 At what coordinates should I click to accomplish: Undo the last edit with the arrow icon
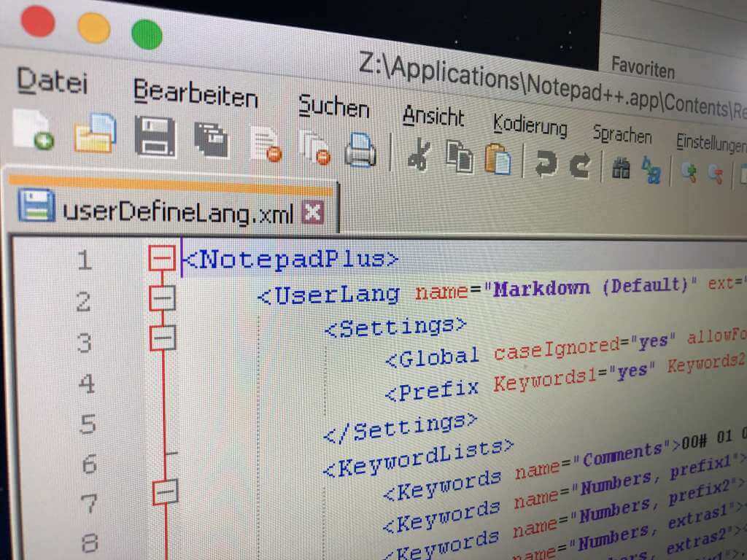(546, 163)
